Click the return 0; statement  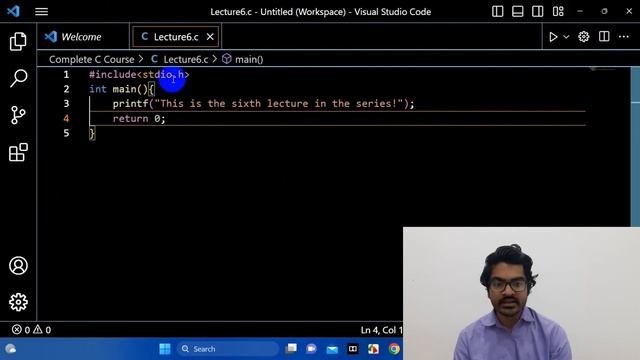pyautogui.click(x=139, y=118)
